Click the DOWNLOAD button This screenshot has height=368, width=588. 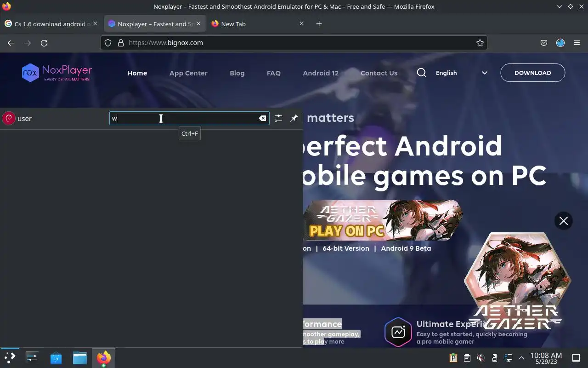(532, 73)
